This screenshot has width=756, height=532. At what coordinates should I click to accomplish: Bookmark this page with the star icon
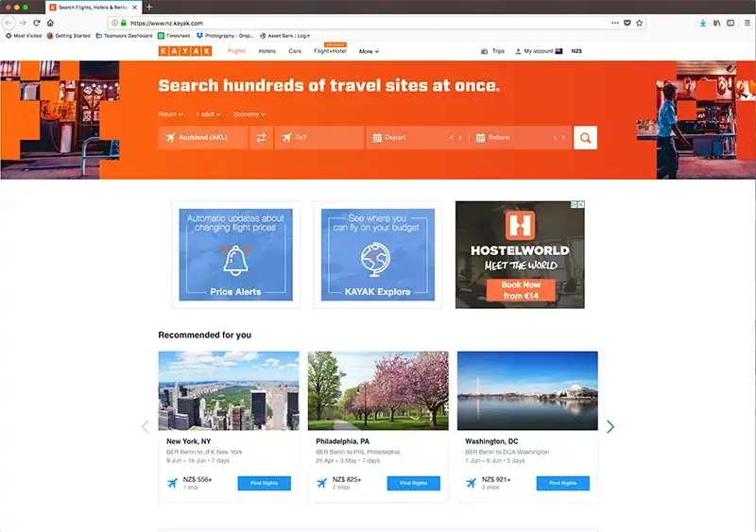[640, 23]
